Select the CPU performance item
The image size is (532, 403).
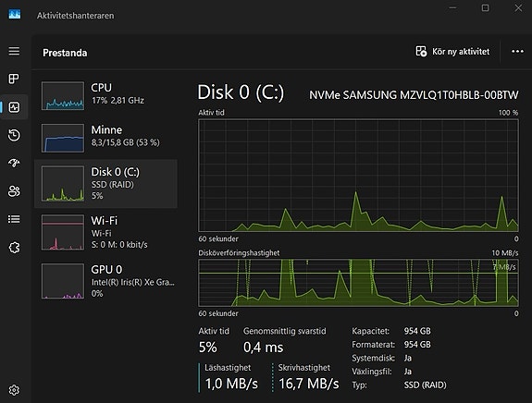105,95
